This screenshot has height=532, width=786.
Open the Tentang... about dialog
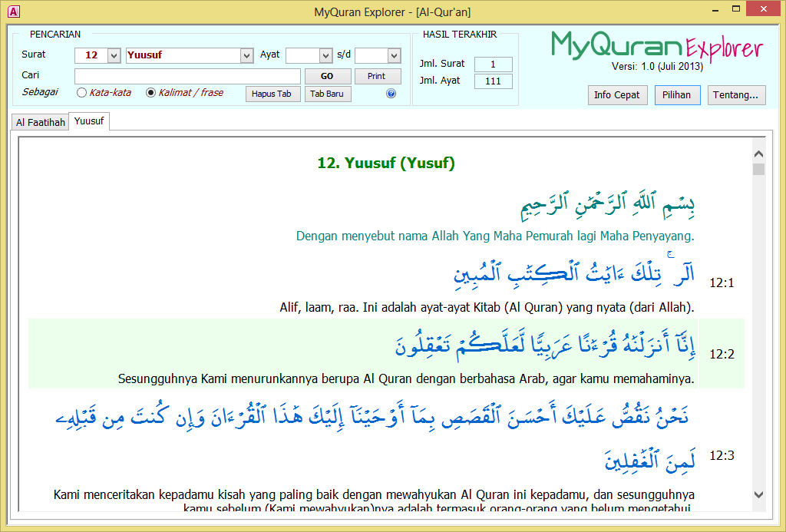736,95
